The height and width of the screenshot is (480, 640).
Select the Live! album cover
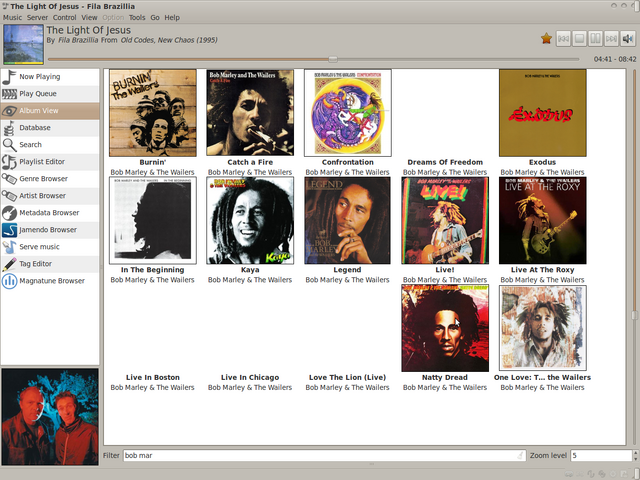click(445, 220)
